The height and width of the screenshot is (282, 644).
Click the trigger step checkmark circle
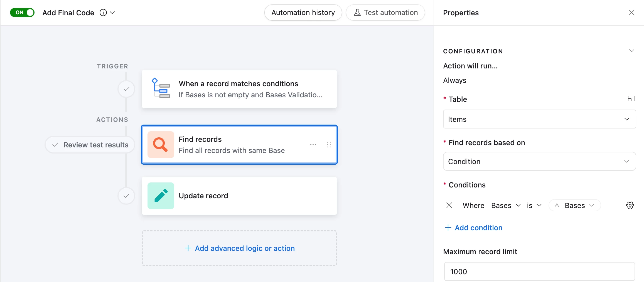[x=126, y=89]
